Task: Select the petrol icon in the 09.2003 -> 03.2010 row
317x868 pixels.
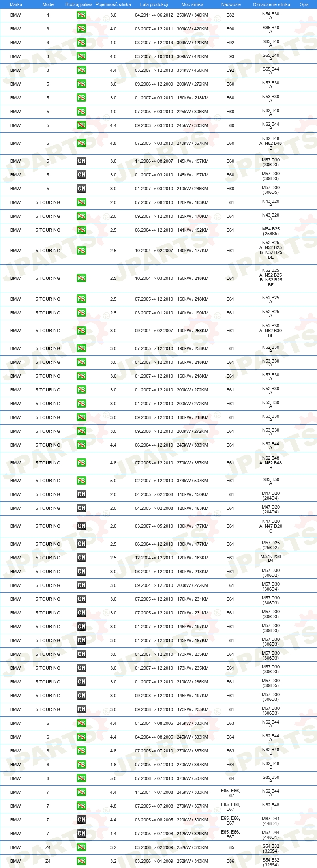Action: (81, 125)
